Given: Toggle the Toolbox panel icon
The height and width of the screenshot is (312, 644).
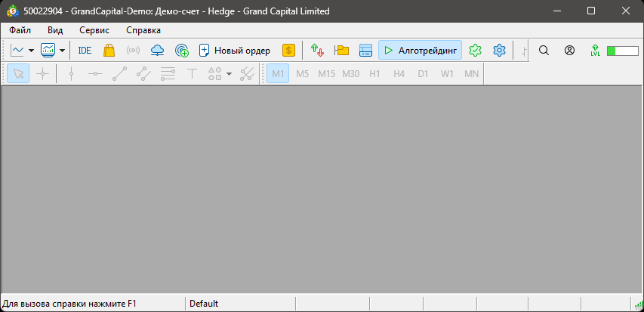Looking at the screenshot, I should coord(365,51).
